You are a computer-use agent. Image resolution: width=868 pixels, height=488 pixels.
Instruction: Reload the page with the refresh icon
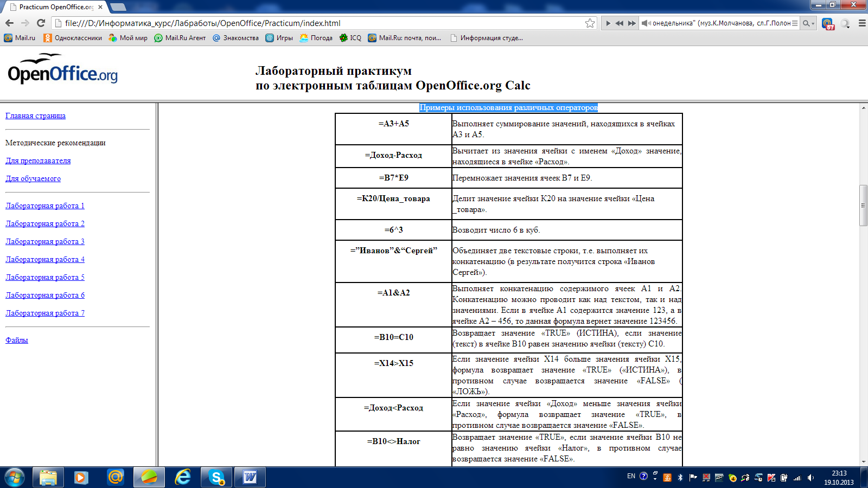pos(41,23)
